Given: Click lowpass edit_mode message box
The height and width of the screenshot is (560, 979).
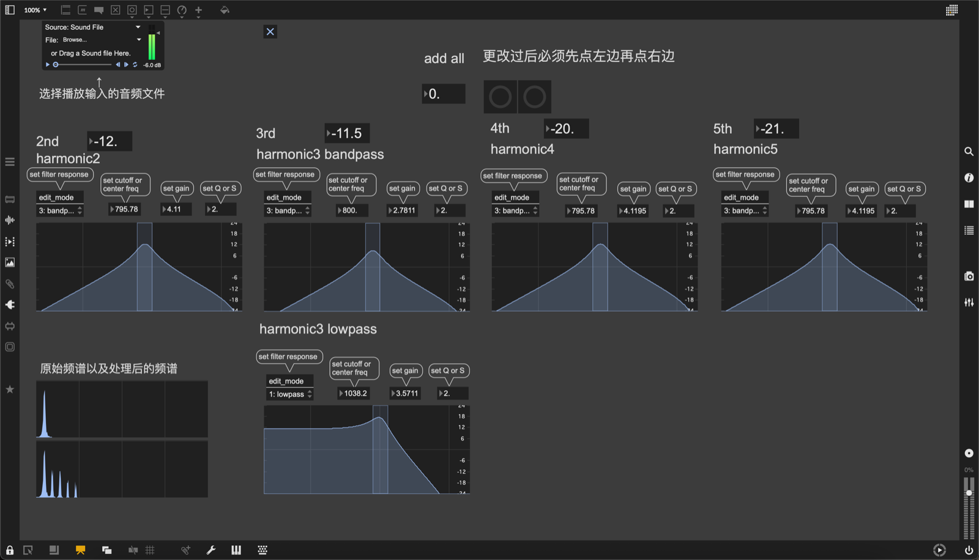Looking at the screenshot, I should point(290,381).
